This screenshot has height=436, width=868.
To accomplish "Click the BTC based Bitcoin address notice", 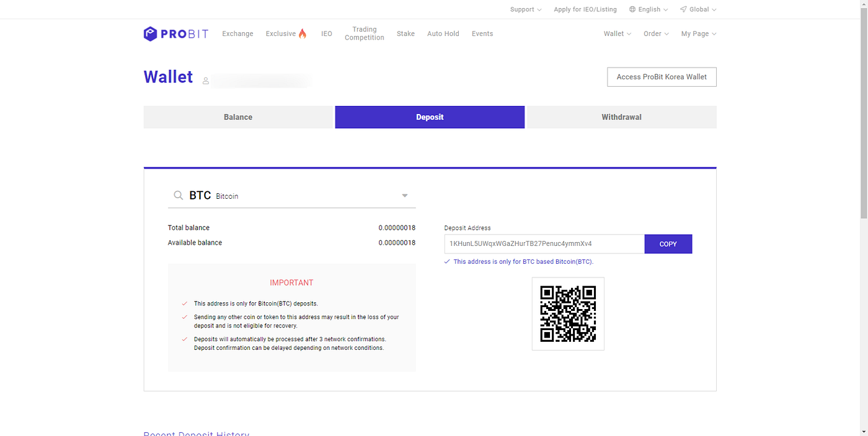I will click(x=523, y=261).
